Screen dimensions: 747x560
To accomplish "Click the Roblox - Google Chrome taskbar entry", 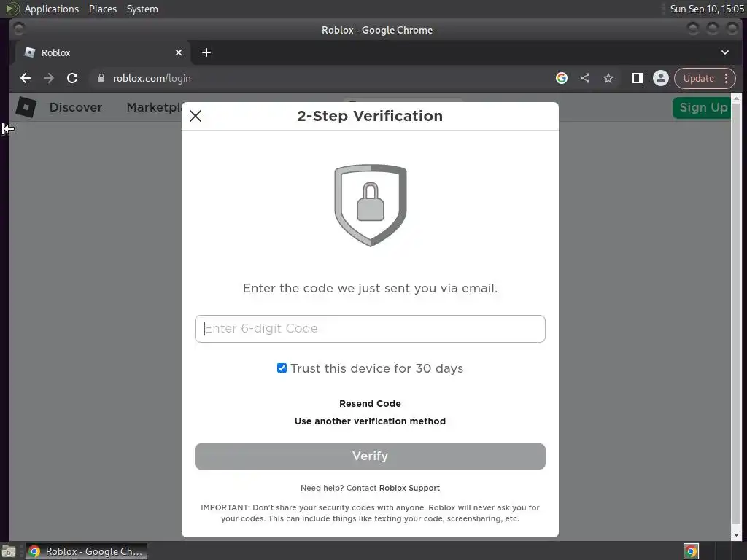I will (86, 551).
